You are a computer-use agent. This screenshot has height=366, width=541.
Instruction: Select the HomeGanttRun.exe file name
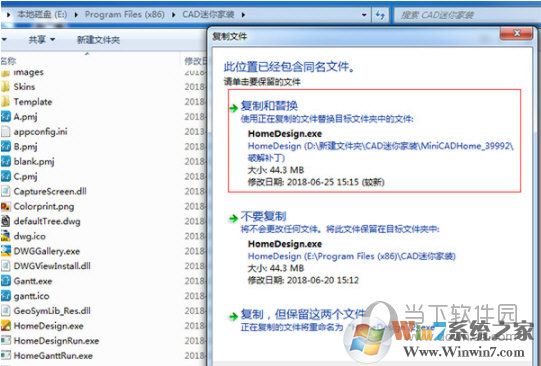[x=53, y=355]
